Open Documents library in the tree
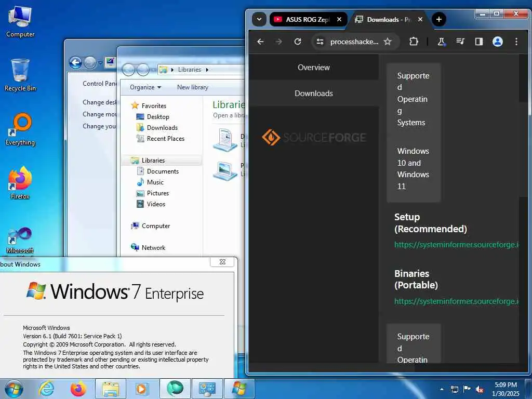 163,171
